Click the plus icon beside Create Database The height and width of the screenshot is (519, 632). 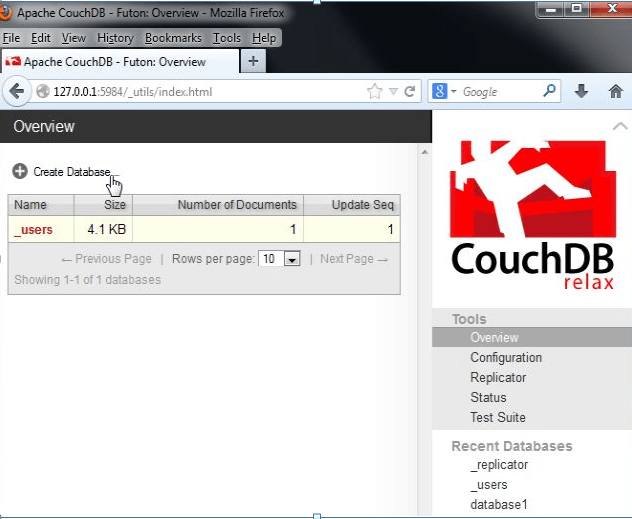[20, 171]
